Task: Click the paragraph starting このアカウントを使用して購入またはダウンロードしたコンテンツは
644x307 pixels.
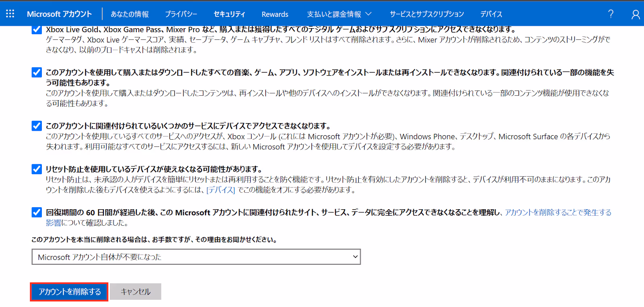Action: (x=327, y=98)
